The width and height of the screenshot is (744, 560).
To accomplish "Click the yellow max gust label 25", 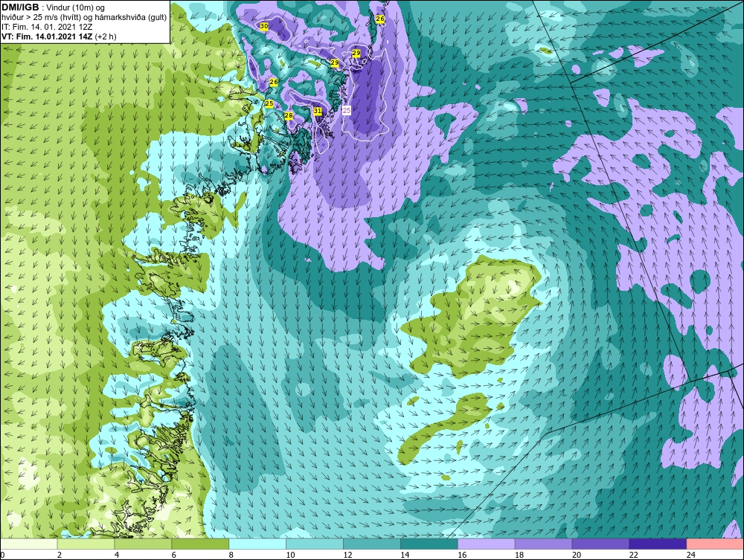I will tap(269, 104).
